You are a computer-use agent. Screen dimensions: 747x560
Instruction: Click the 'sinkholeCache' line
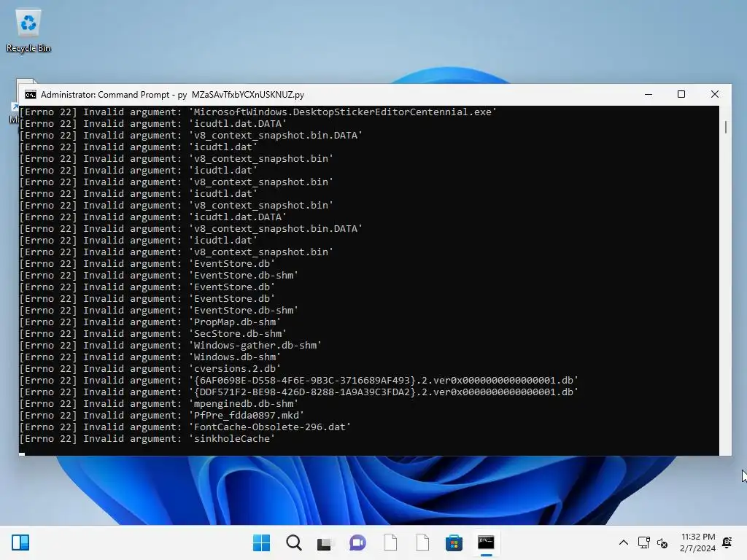[x=147, y=438]
